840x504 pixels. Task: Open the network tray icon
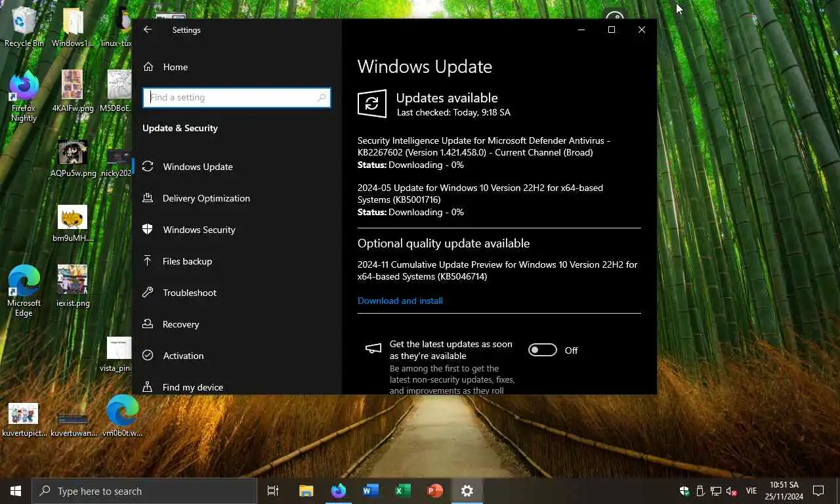pos(716,491)
